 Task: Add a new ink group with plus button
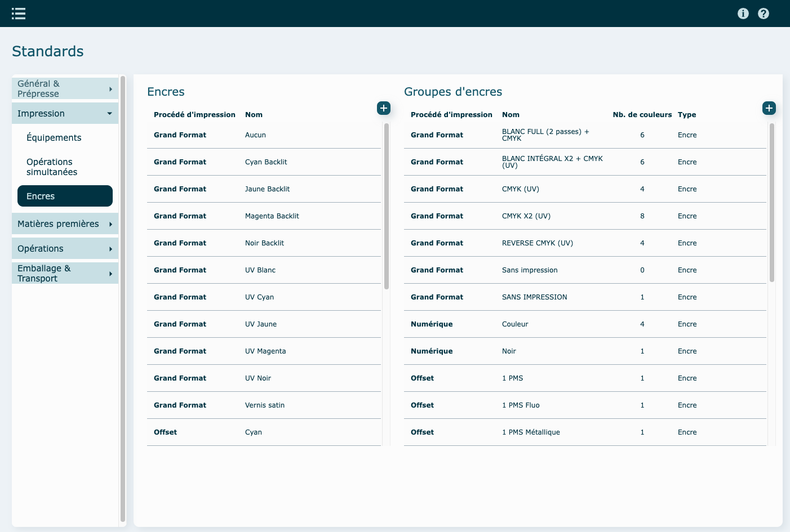pos(769,108)
